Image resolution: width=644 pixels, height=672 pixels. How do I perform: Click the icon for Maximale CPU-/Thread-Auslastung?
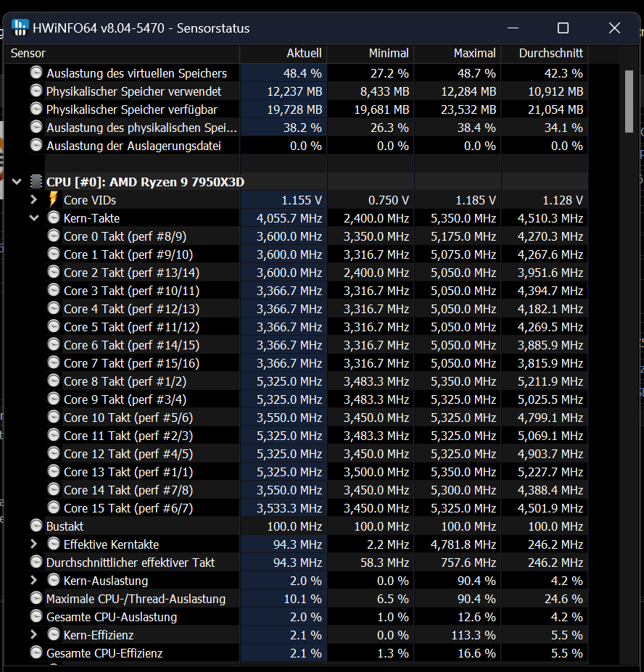click(36, 598)
